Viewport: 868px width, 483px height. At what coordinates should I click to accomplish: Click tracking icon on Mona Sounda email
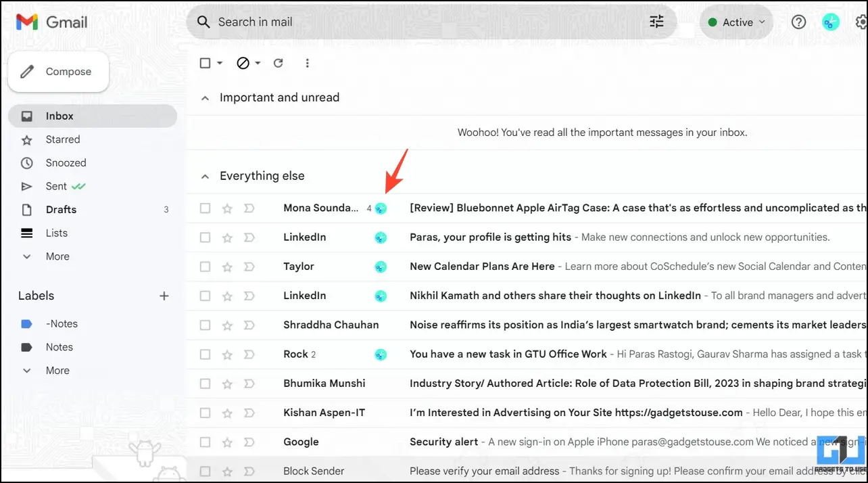pyautogui.click(x=381, y=208)
